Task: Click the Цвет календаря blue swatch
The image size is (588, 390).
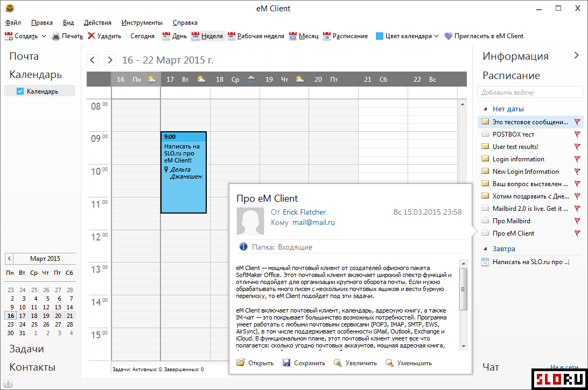Action: (x=380, y=36)
